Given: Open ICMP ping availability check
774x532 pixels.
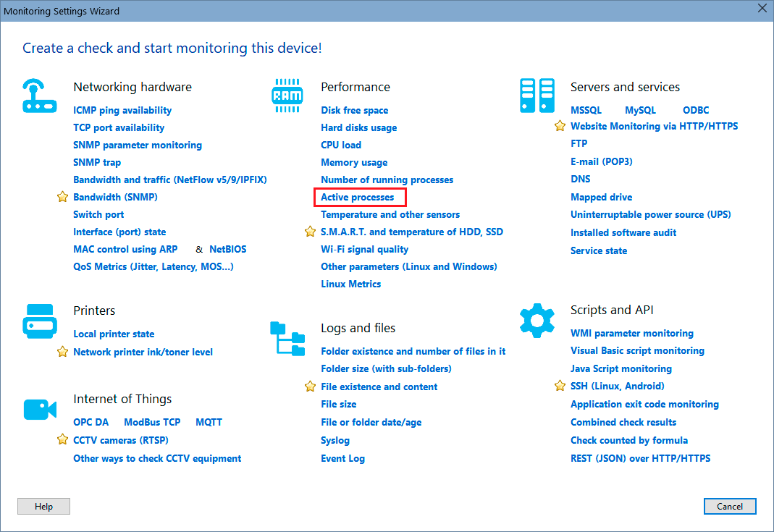Looking at the screenshot, I should (x=122, y=110).
